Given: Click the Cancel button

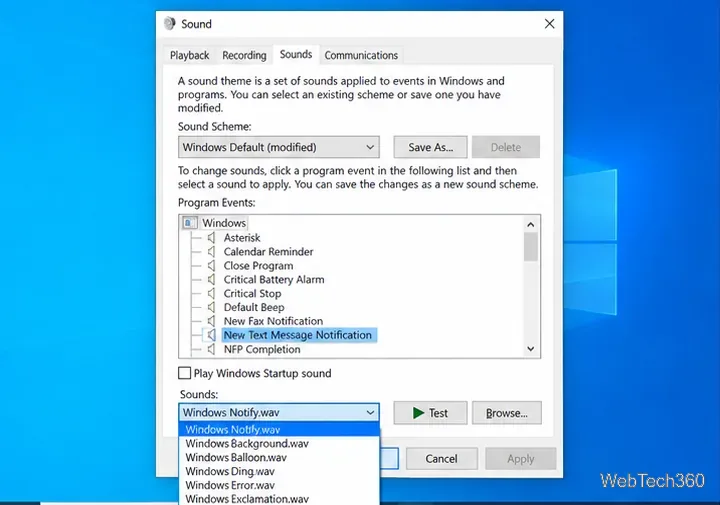Looking at the screenshot, I should [x=441, y=459].
